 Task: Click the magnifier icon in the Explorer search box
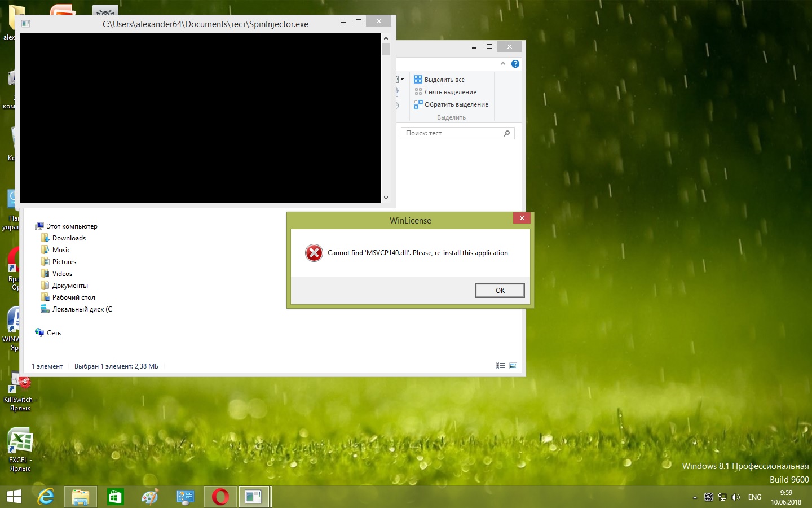pos(506,133)
